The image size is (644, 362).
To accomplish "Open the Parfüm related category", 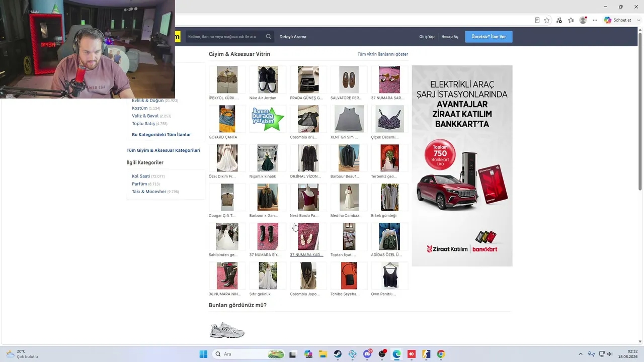I will (x=139, y=184).
